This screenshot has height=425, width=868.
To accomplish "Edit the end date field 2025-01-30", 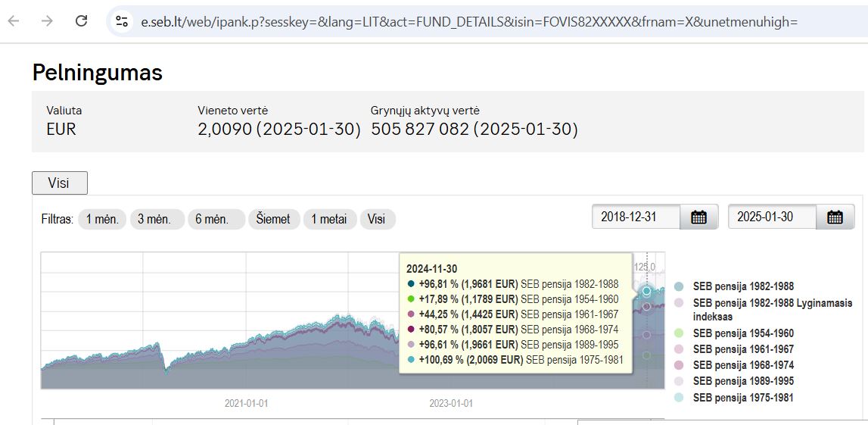I will 772,217.
